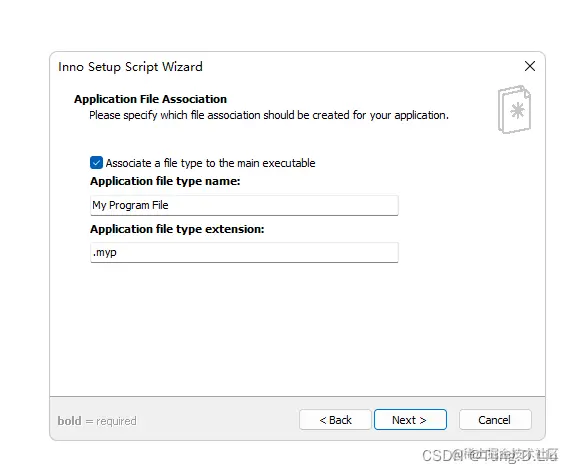Go to the next wizard page
The height and width of the screenshot is (474, 572).
coord(410,420)
